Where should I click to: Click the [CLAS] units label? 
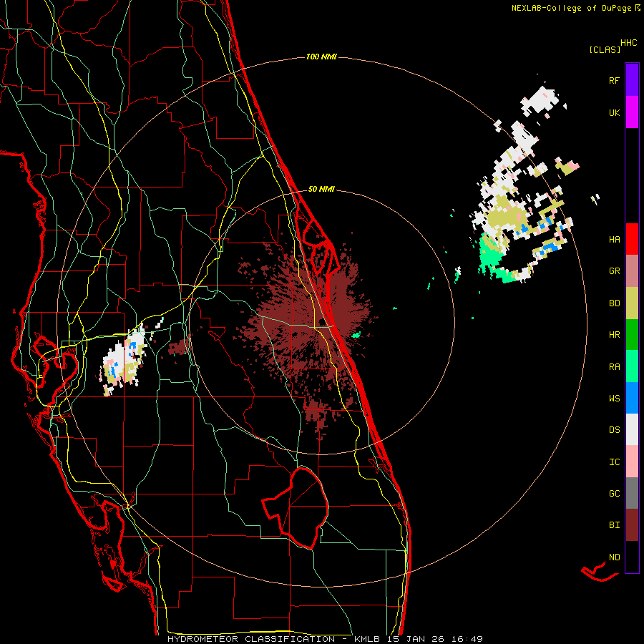pyautogui.click(x=605, y=49)
